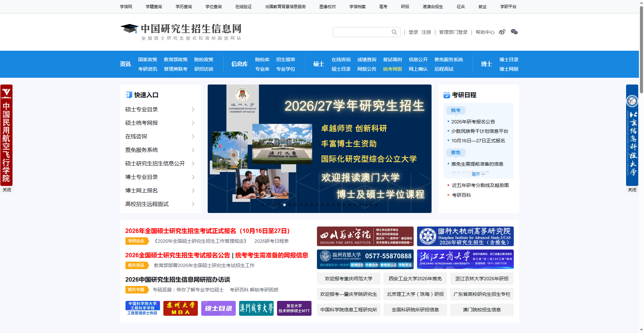Image resolution: width=644 pixels, height=333 pixels.
Task: Switch to the 信息库 navigation section
Action: click(x=239, y=64)
